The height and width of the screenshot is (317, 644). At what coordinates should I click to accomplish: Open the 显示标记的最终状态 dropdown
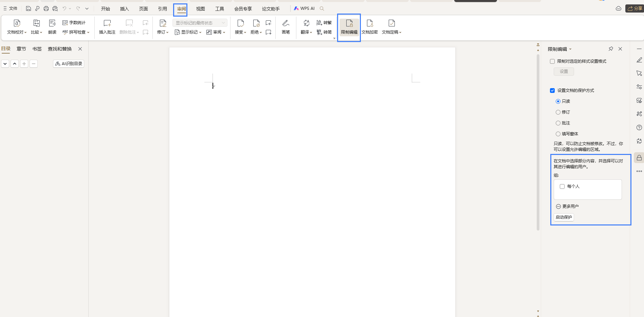coord(200,23)
